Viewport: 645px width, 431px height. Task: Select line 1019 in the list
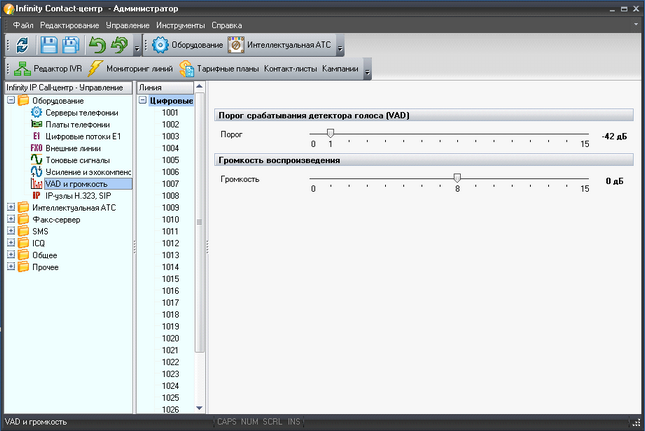[170, 327]
